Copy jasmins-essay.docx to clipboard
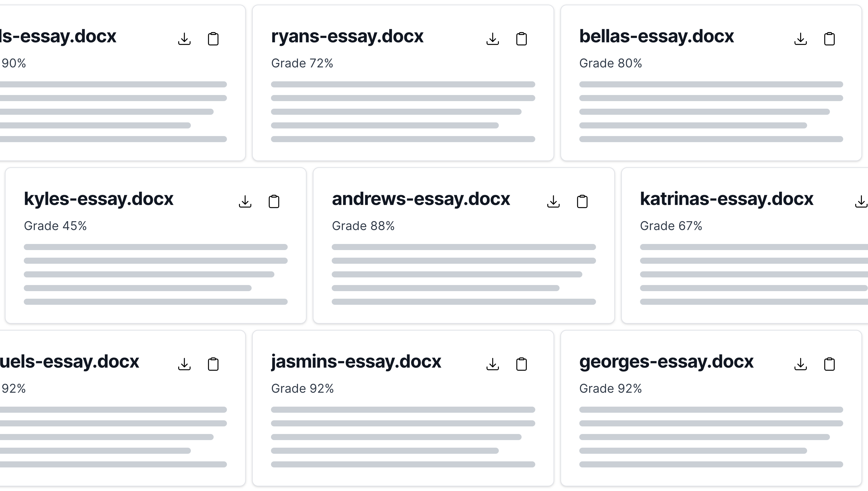This screenshot has height=491, width=868. (x=521, y=364)
